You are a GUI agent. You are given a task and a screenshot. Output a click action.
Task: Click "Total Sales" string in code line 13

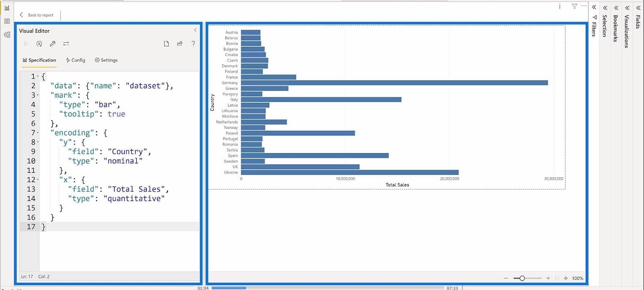[x=136, y=189]
